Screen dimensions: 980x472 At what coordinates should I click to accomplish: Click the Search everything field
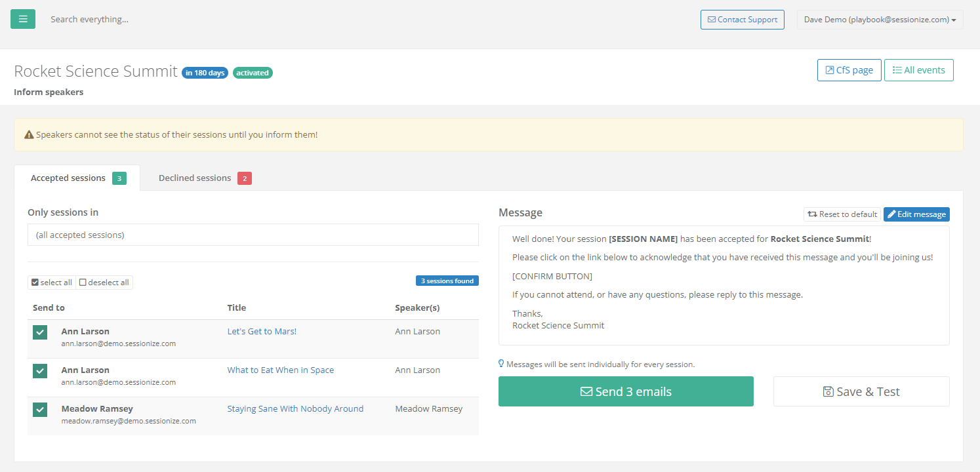coord(197,20)
